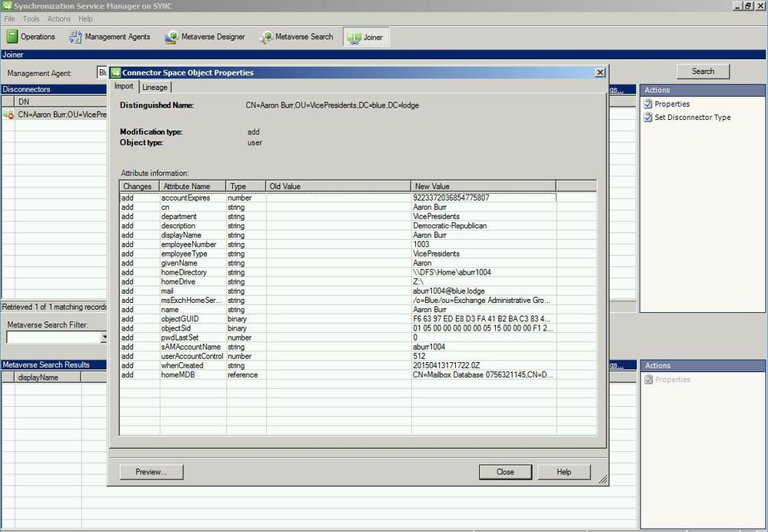Click the New Value column header
This screenshot has height=532, width=768.
point(484,186)
